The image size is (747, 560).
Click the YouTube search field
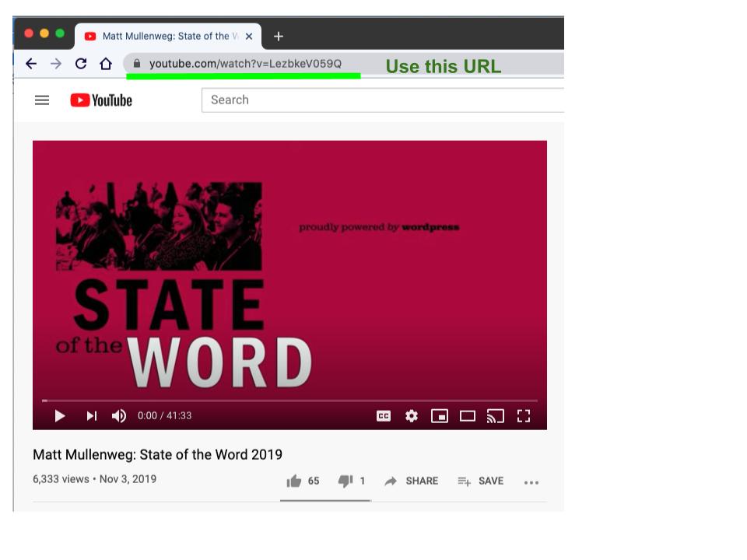click(381, 100)
